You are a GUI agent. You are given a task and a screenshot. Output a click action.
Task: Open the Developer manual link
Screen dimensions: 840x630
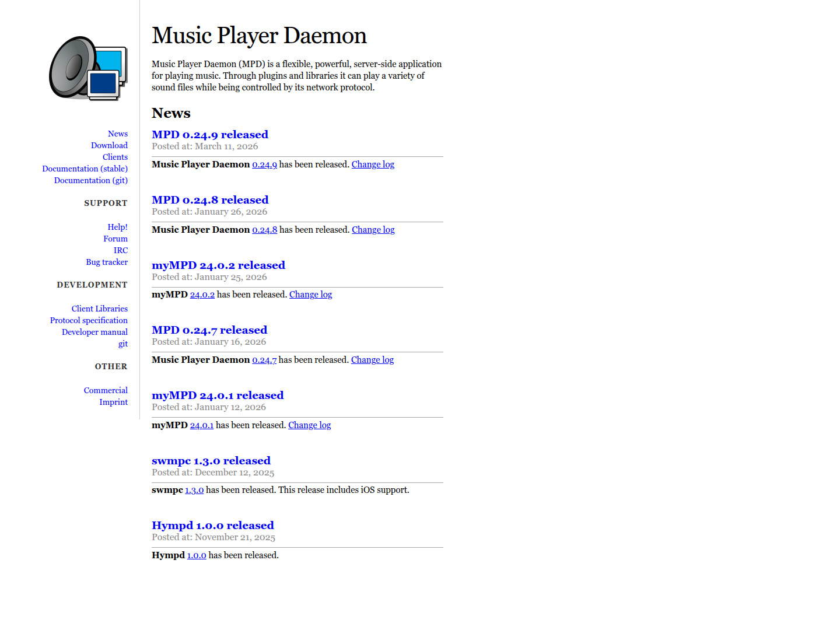[94, 332]
